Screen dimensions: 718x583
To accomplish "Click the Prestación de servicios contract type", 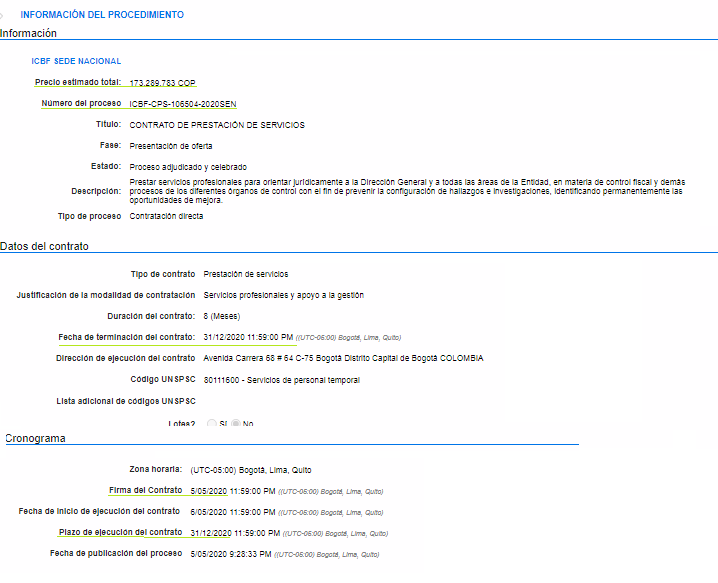I will (246, 274).
